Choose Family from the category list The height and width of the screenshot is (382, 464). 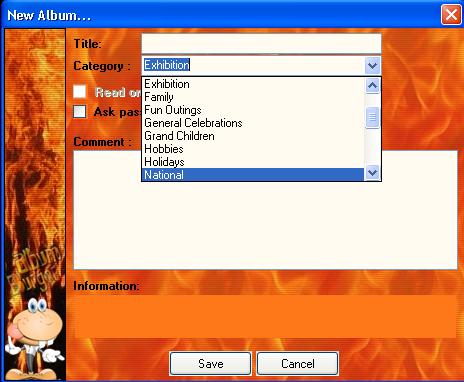(253, 97)
